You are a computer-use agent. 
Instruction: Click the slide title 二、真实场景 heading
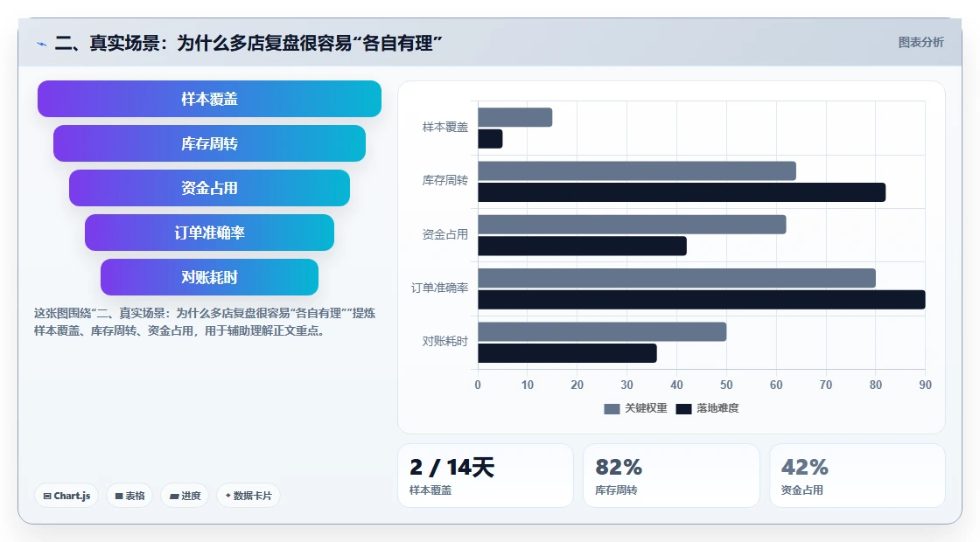coord(248,44)
